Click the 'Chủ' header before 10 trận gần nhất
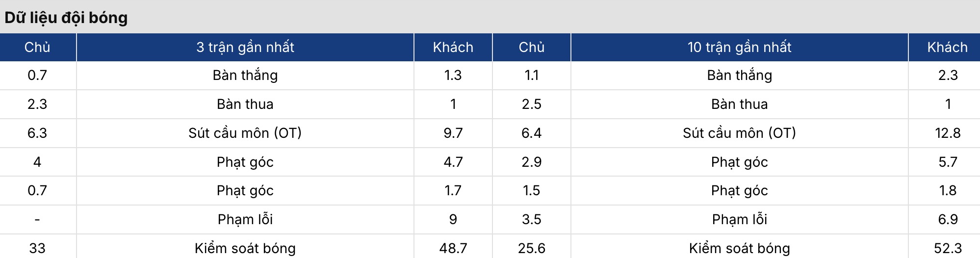Screen dimensions: 980x258 (532, 48)
